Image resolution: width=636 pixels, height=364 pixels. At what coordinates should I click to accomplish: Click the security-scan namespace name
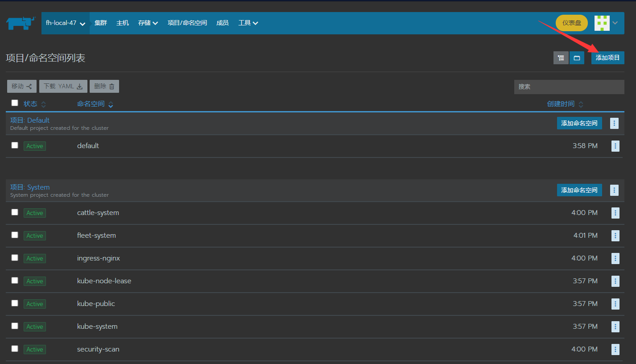[98, 349]
